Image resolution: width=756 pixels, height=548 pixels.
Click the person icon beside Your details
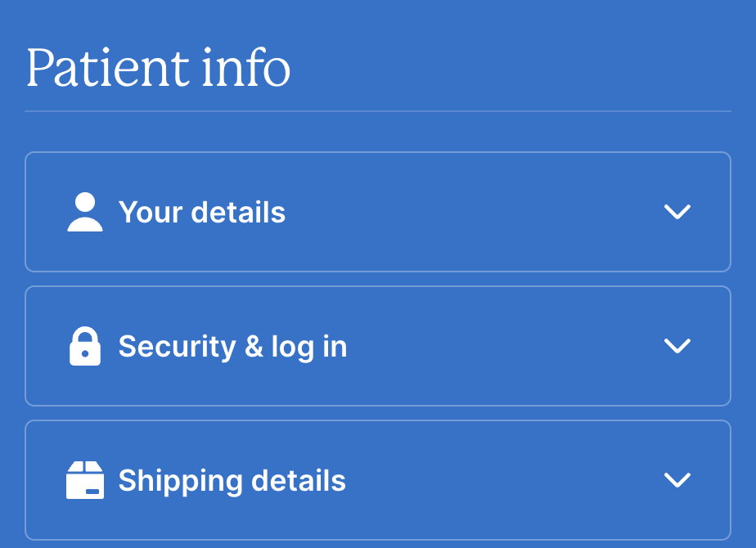(x=85, y=213)
